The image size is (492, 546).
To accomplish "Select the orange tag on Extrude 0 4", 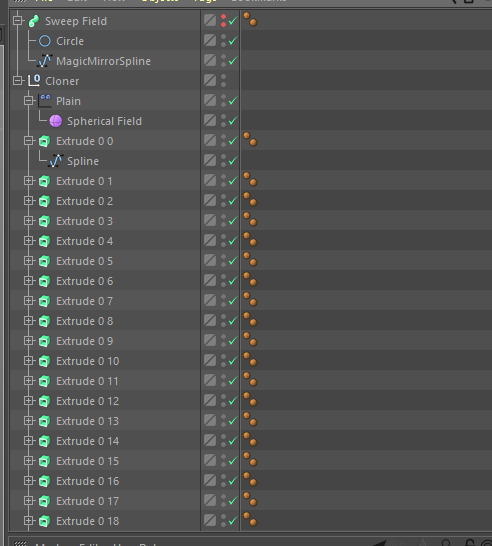I will [250, 239].
